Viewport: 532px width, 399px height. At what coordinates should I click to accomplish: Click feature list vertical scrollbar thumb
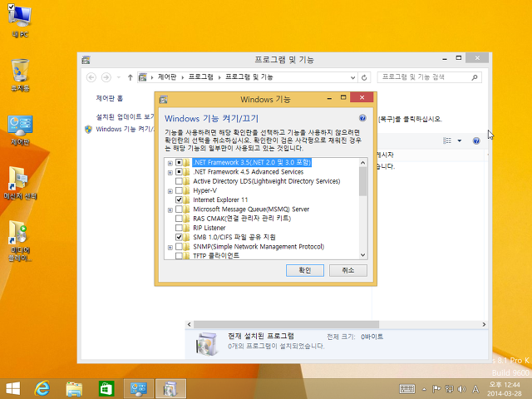click(362, 181)
